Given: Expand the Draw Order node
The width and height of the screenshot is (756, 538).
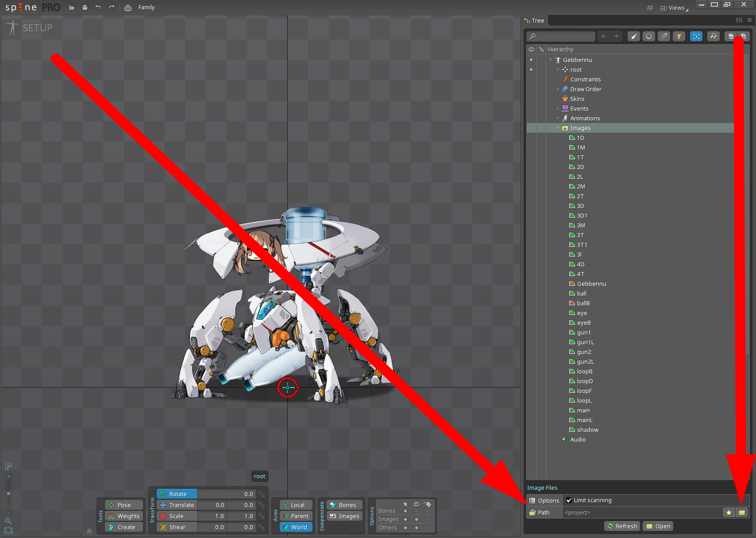Looking at the screenshot, I should (558, 89).
